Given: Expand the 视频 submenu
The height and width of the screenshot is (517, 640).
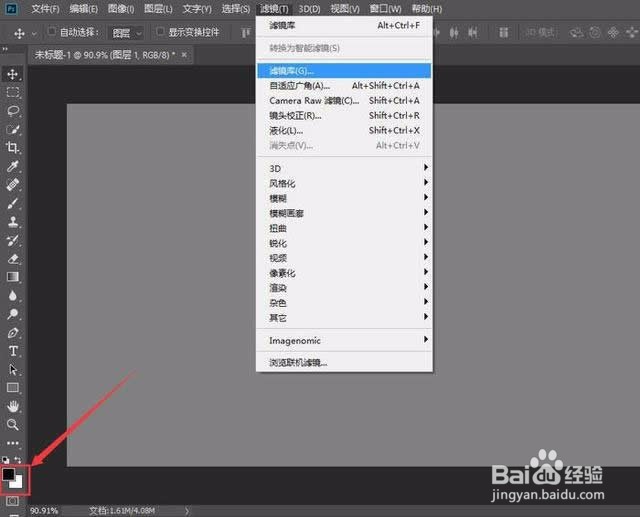Looking at the screenshot, I should point(344,258).
